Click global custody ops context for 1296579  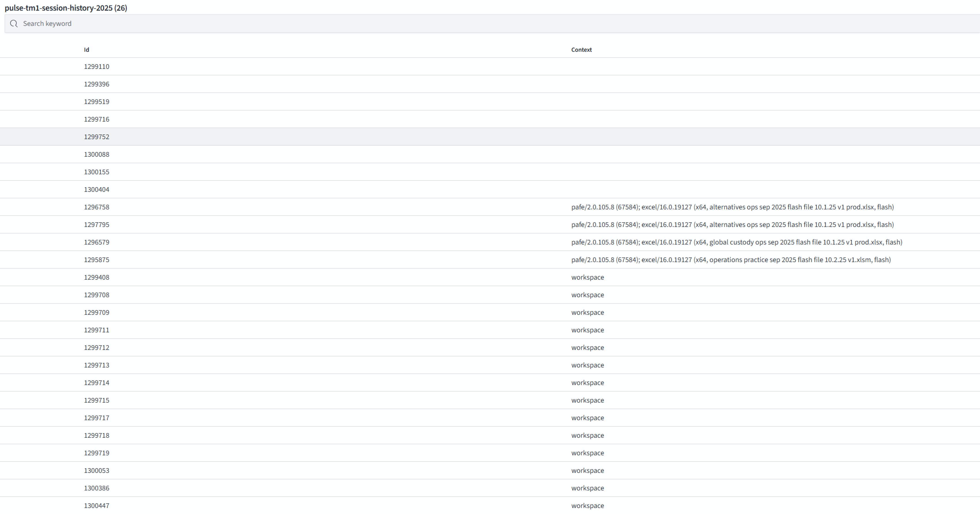click(736, 242)
